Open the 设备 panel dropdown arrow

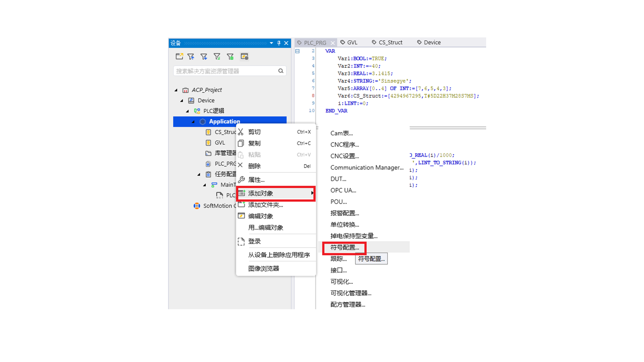point(271,43)
